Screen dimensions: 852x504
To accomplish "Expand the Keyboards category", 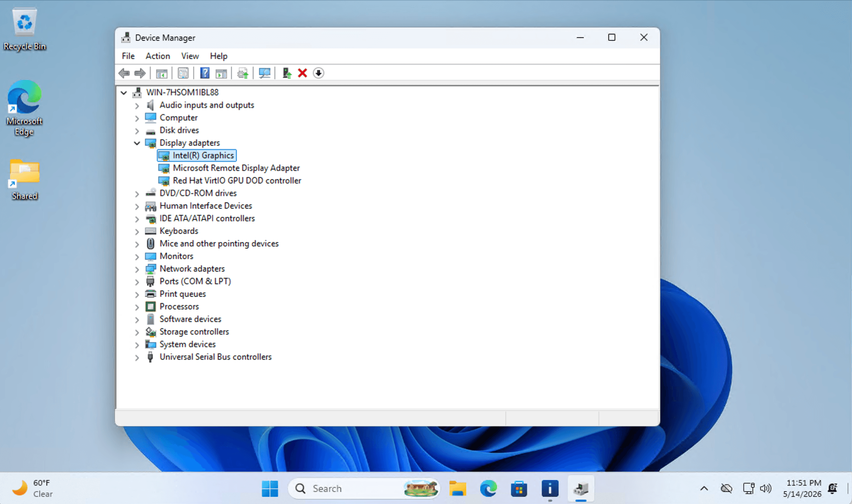I will 137,231.
